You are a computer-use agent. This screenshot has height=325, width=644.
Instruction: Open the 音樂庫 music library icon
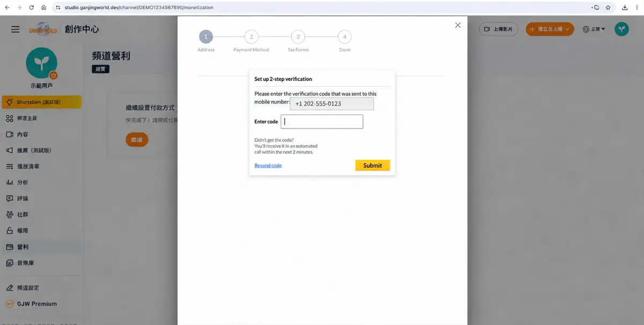click(10, 263)
